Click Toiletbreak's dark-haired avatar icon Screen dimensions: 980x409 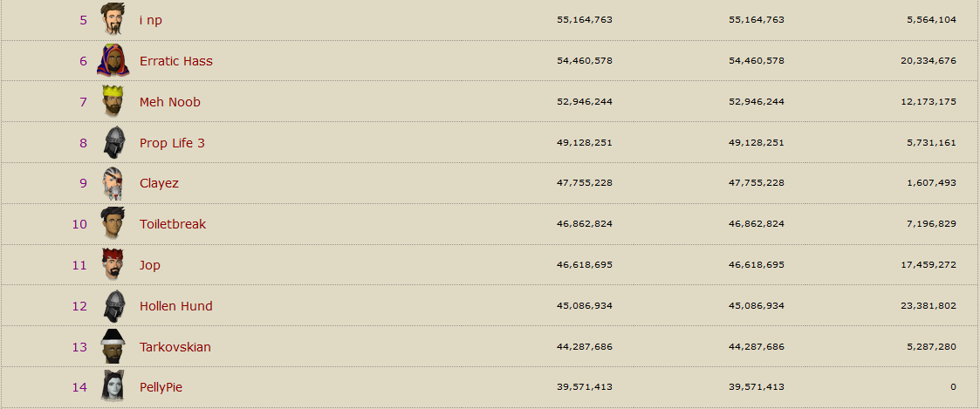click(x=113, y=223)
